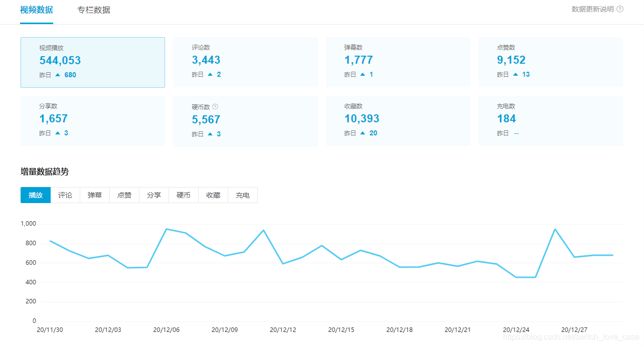Click the up arrow in the 视频播放 card
The width and height of the screenshot is (644, 346).
[x=58, y=75]
